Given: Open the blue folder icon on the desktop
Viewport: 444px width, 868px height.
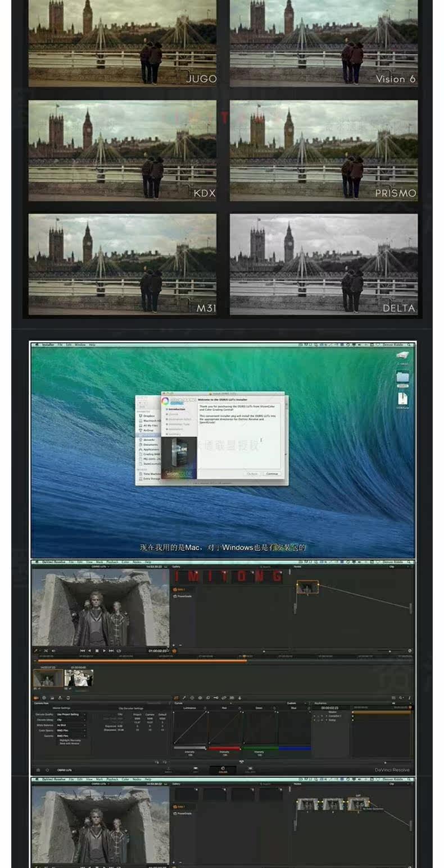Looking at the screenshot, I should coord(402,378).
